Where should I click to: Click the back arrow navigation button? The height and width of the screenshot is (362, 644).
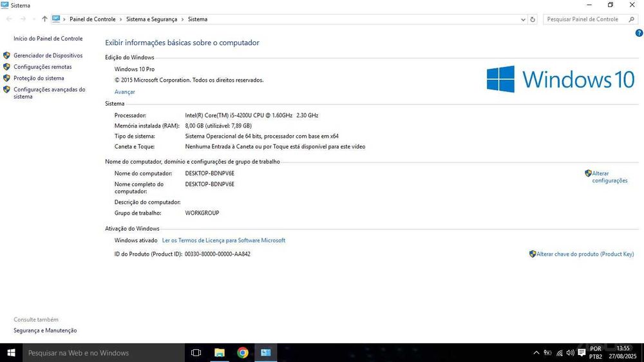pyautogui.click(x=9, y=19)
